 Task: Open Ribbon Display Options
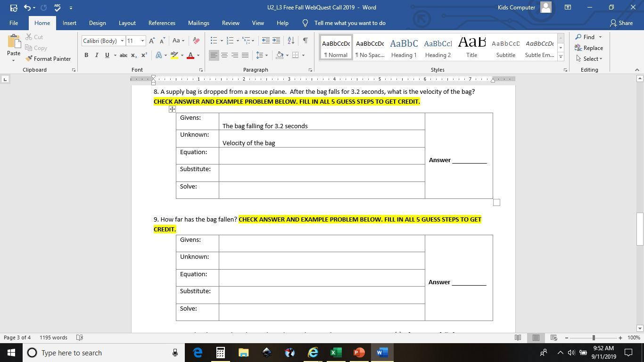(568, 8)
